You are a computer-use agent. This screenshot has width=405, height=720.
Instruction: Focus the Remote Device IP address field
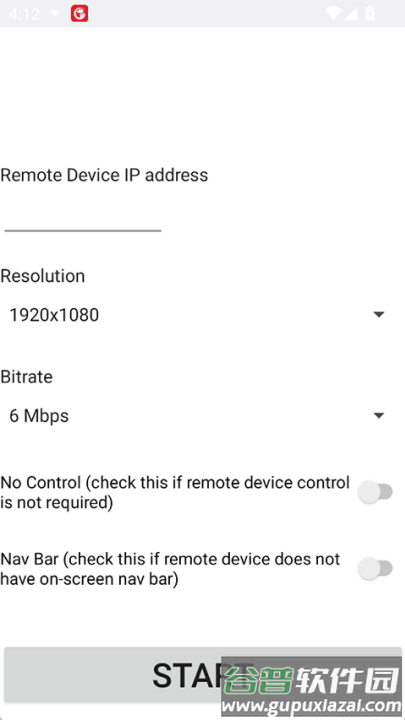(x=83, y=218)
